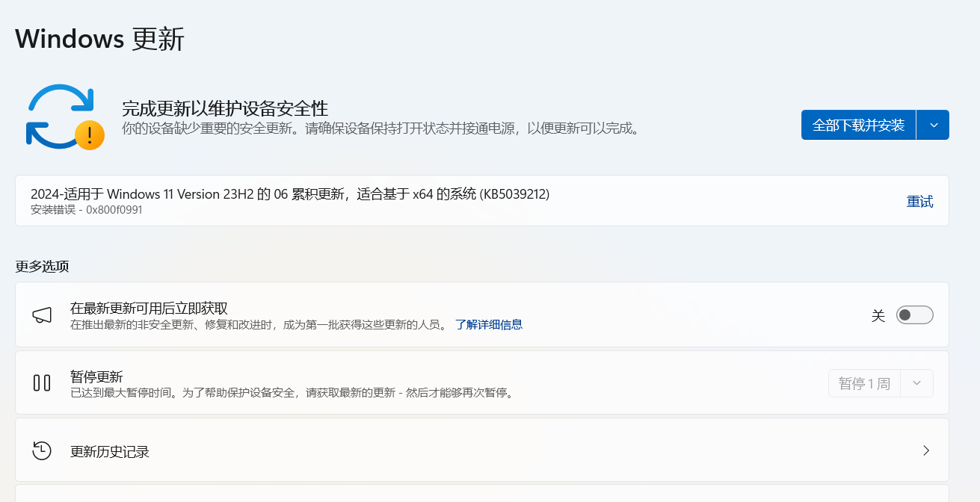Click the 暂停更新 row title

pos(96,376)
